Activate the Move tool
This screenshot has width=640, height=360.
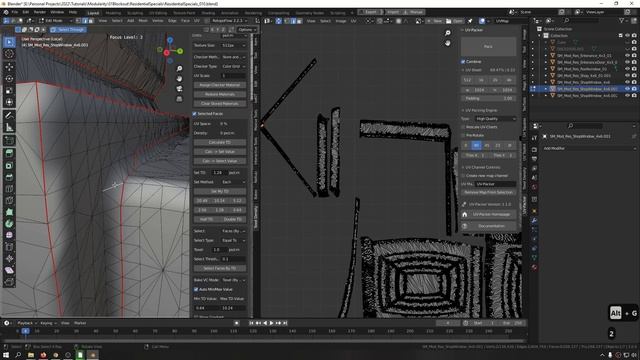click(x=9, y=67)
